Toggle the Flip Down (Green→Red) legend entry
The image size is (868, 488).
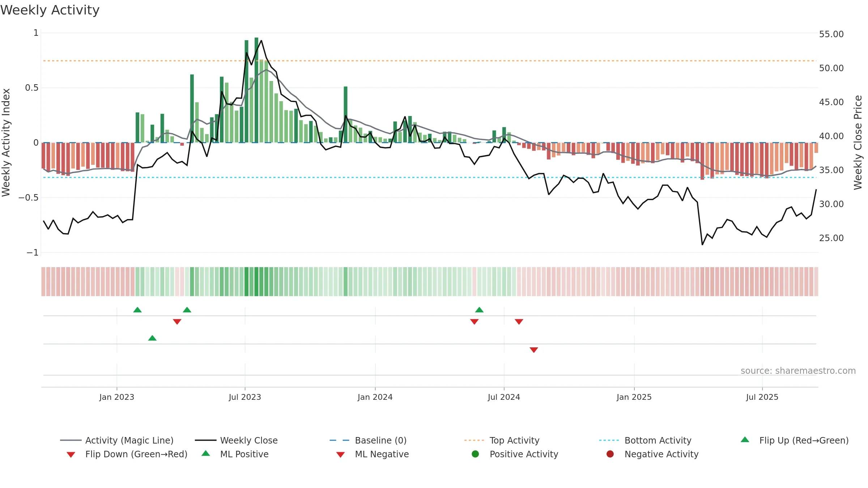pos(127,454)
